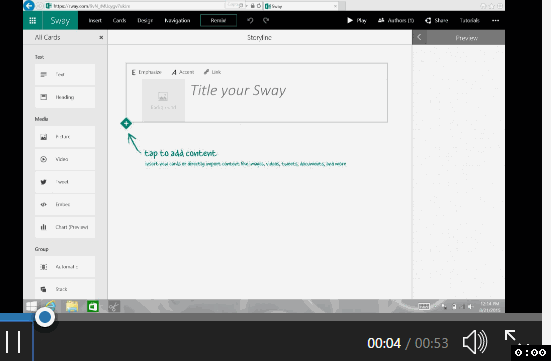551x361 pixels.
Task: Click the redo arrow icon
Action: pos(266,20)
